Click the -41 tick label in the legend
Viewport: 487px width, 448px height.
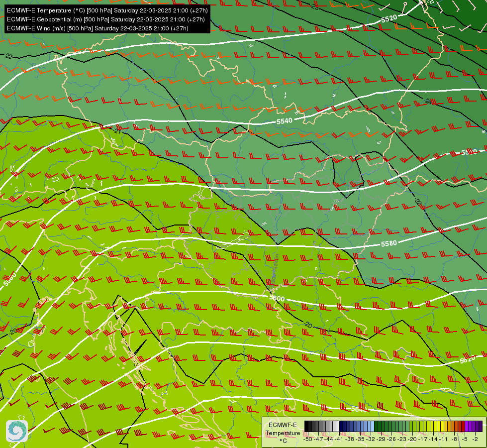point(339,439)
